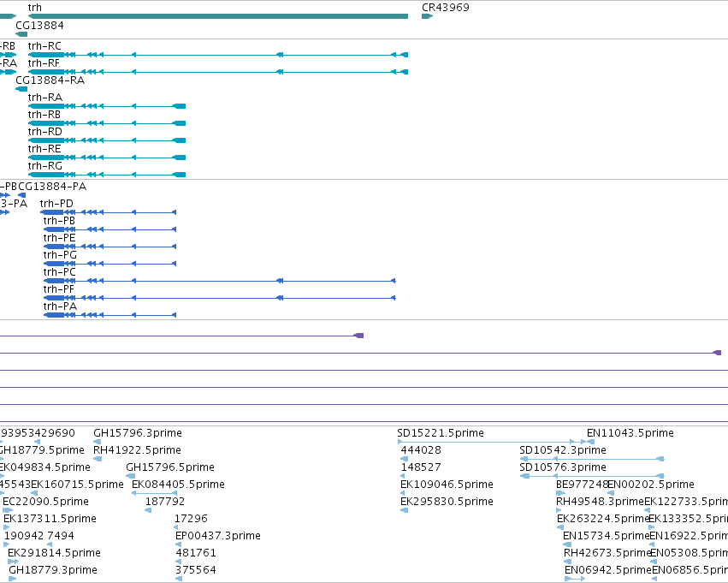Viewport: 728px width, 583px height.
Task: Click the SD10576.3prime EST label
Action: pyautogui.click(x=563, y=467)
